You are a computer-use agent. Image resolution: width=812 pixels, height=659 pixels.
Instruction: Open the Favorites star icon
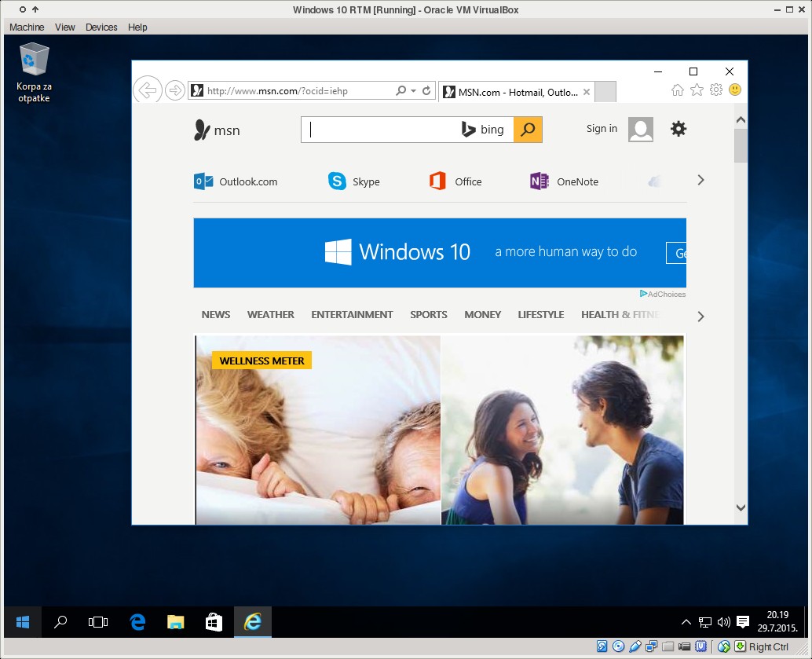point(697,90)
